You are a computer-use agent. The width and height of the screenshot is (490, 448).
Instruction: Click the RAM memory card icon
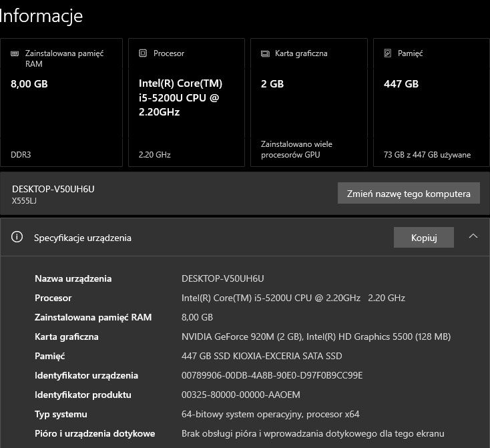tap(15, 53)
